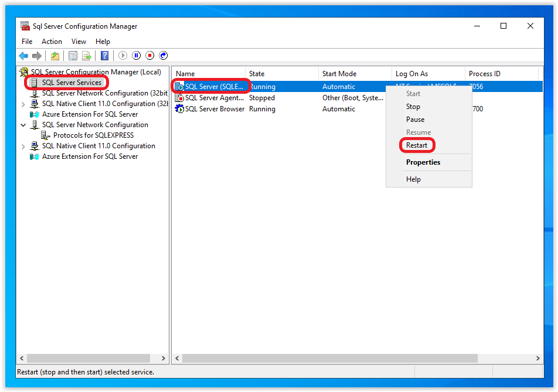Image resolution: width=558 pixels, height=392 pixels.
Task: Select first Azure Extension For SQL Server node
Action: coord(90,114)
